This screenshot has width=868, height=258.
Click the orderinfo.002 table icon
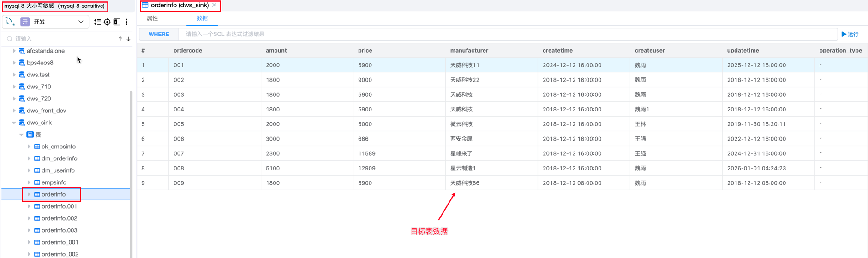pos(37,218)
